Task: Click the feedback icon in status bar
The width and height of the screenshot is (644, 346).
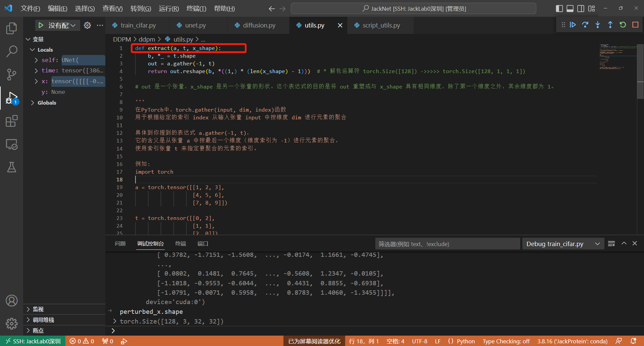Action: click(619, 341)
